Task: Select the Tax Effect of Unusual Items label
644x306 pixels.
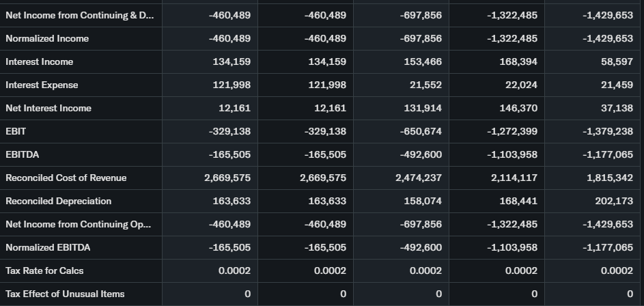Action: tap(65, 294)
